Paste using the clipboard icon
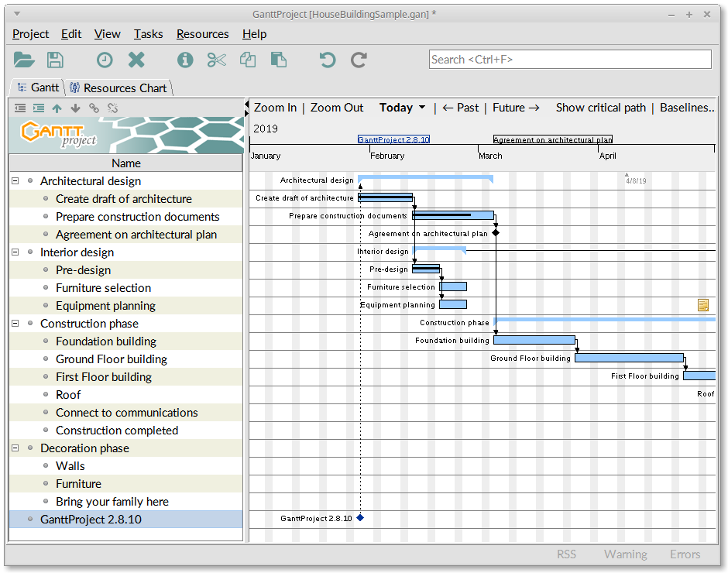The height and width of the screenshot is (573, 728). pyautogui.click(x=279, y=60)
